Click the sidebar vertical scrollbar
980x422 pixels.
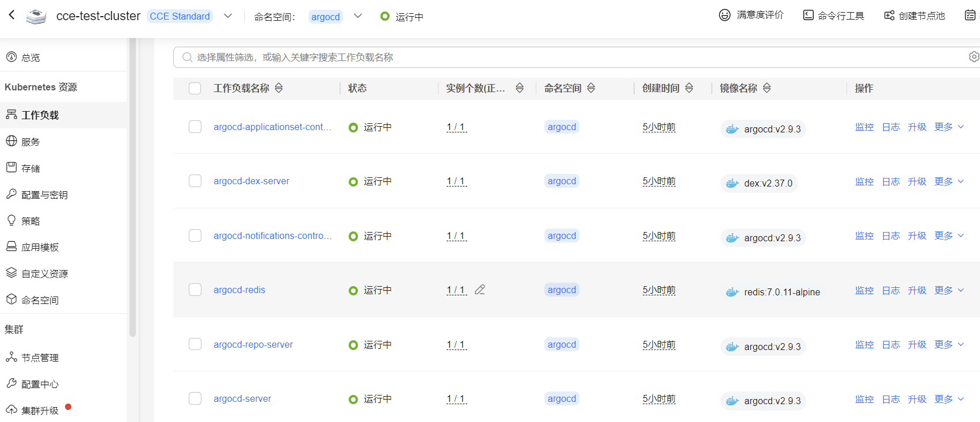click(x=132, y=187)
